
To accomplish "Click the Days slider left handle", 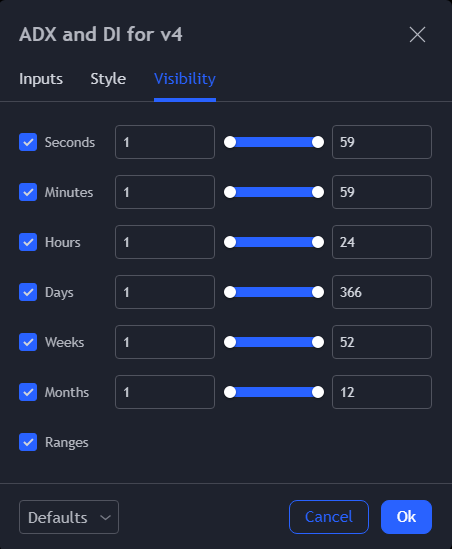I will (230, 292).
